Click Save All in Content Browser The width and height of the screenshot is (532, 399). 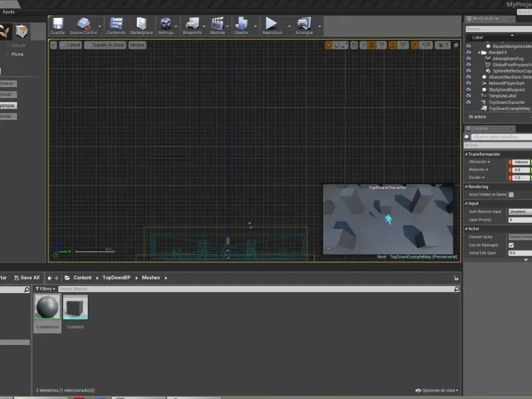pos(27,277)
